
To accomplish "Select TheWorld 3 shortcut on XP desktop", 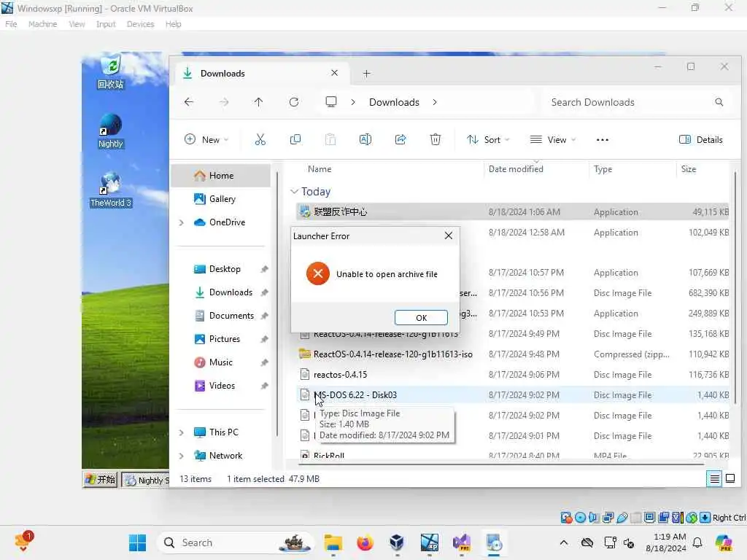I will (x=111, y=190).
